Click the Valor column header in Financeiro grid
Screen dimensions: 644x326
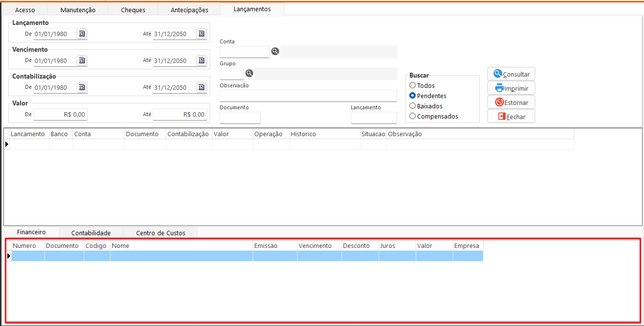(434, 246)
